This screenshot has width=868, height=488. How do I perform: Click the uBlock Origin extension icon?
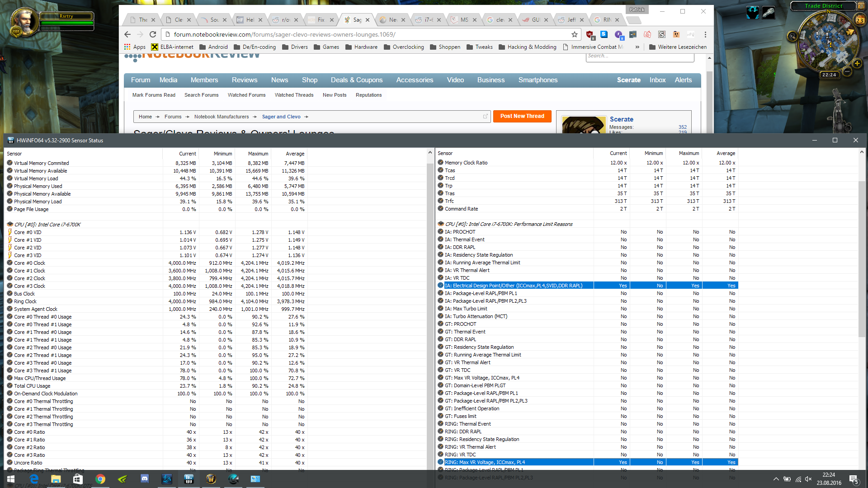[590, 34]
